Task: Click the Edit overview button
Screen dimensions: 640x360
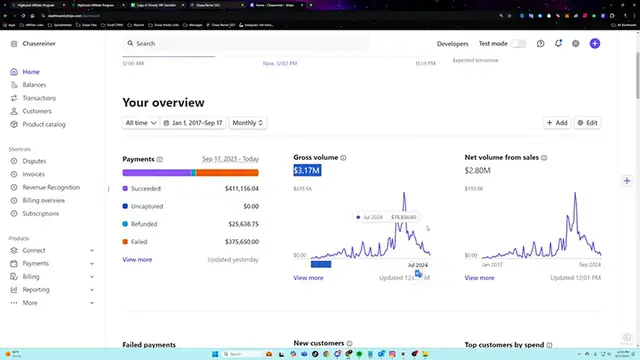Action: click(x=587, y=123)
